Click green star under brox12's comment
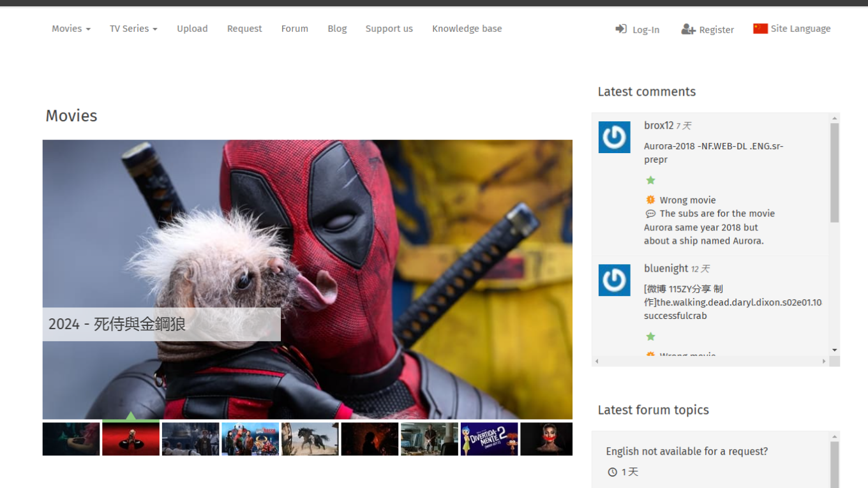This screenshot has width=868, height=488. click(x=650, y=180)
